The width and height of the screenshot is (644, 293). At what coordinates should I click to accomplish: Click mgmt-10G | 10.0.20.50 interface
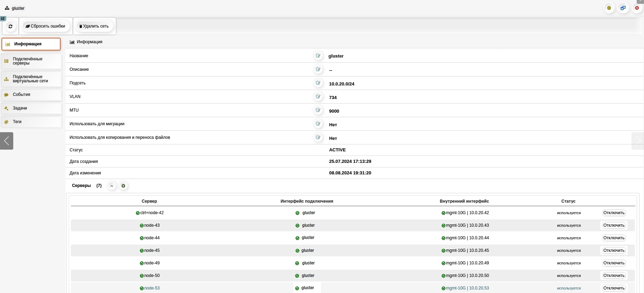click(467, 276)
